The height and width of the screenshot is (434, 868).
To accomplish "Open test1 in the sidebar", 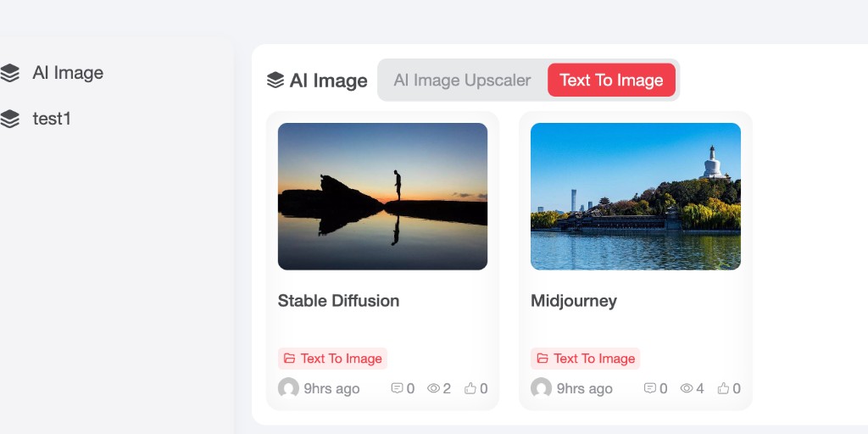I will pos(52,119).
